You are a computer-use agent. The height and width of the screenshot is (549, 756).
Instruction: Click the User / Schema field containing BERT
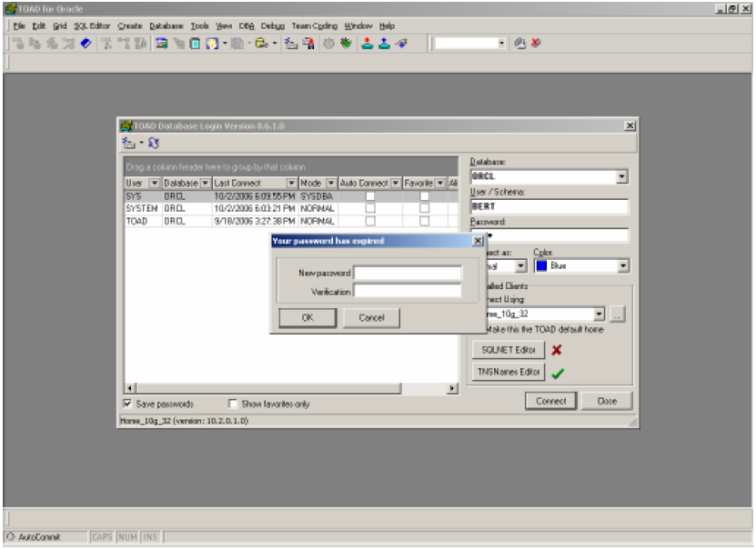point(549,206)
